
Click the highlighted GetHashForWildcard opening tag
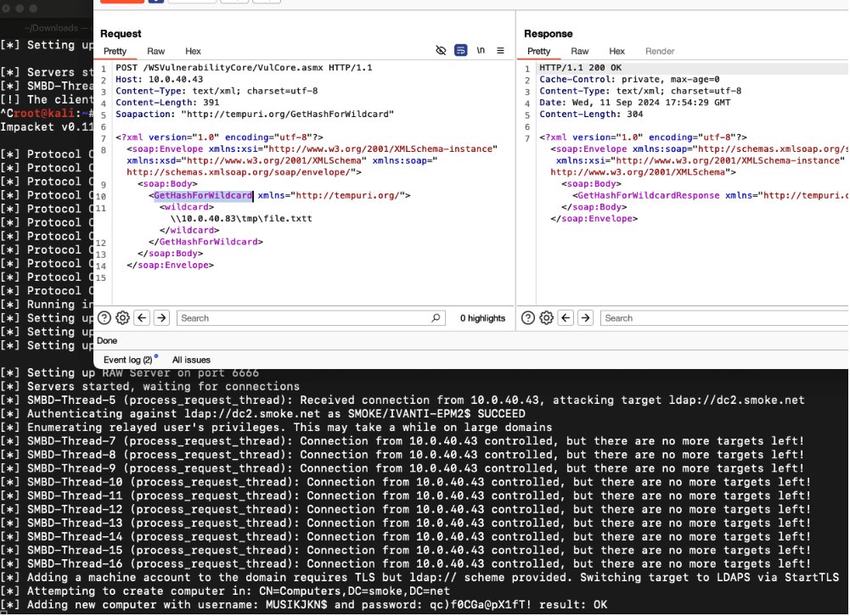[x=203, y=196]
